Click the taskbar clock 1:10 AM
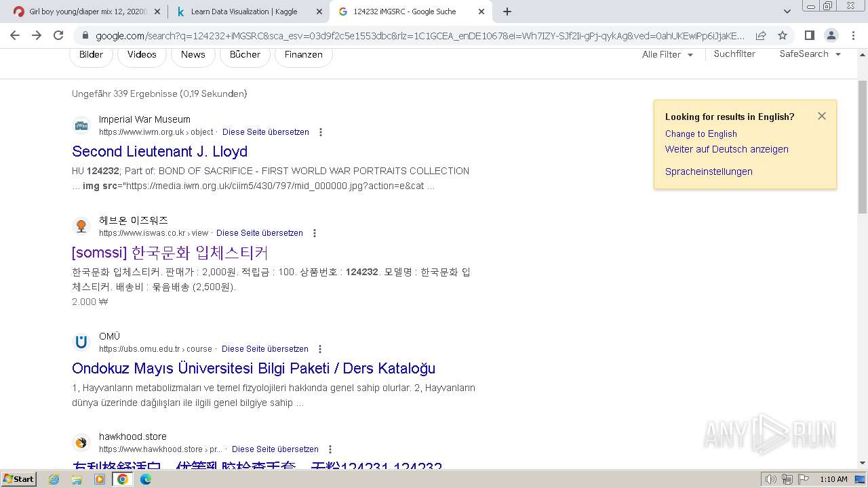The height and width of the screenshot is (488, 868). [833, 479]
